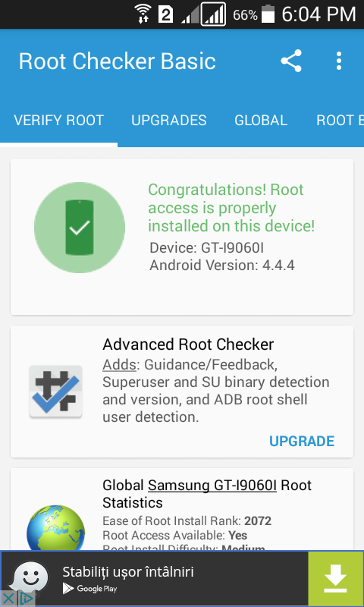Open the three-dot overflow menu
Viewport: 364px width, 607px height.
[x=339, y=61]
